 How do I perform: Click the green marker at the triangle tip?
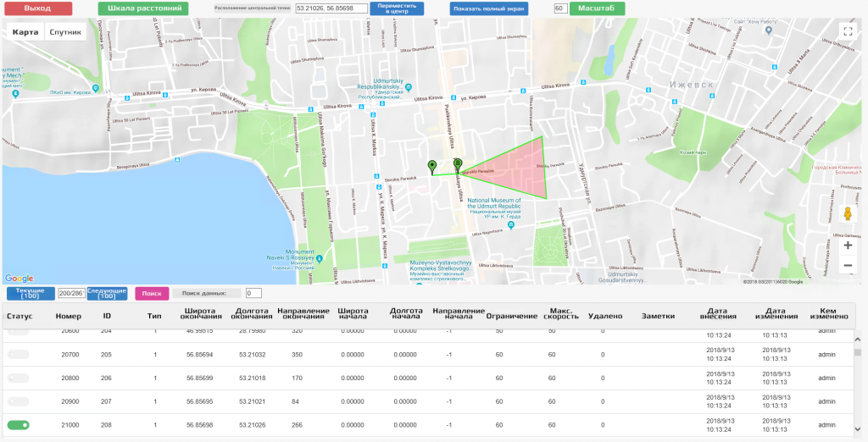click(458, 164)
